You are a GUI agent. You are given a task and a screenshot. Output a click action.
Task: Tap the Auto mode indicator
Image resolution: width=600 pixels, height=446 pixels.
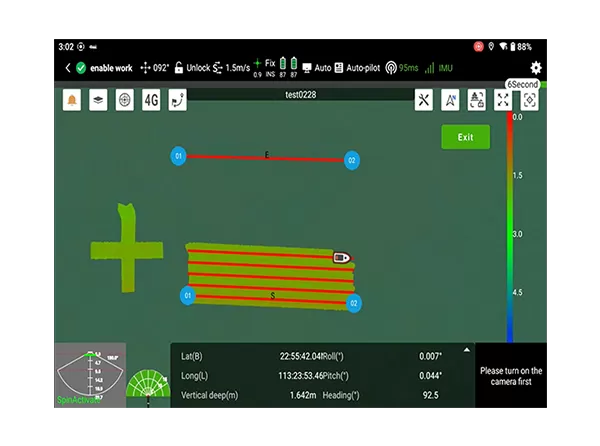pyautogui.click(x=317, y=68)
